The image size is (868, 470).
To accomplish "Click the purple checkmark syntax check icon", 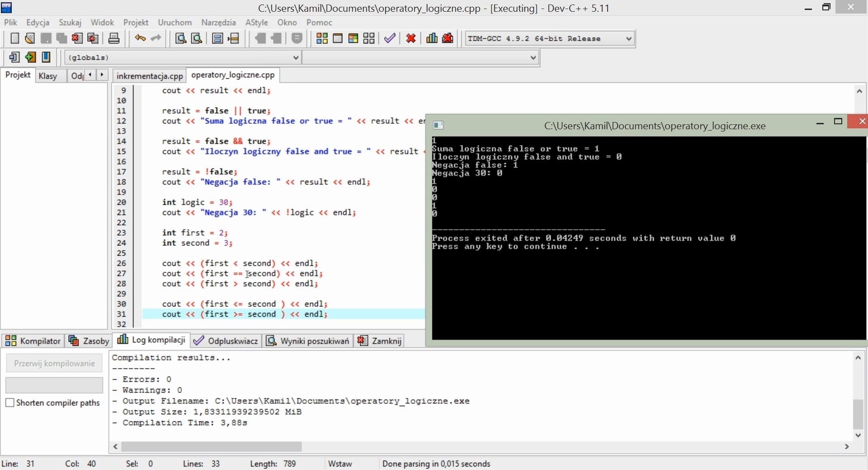I will pos(391,39).
